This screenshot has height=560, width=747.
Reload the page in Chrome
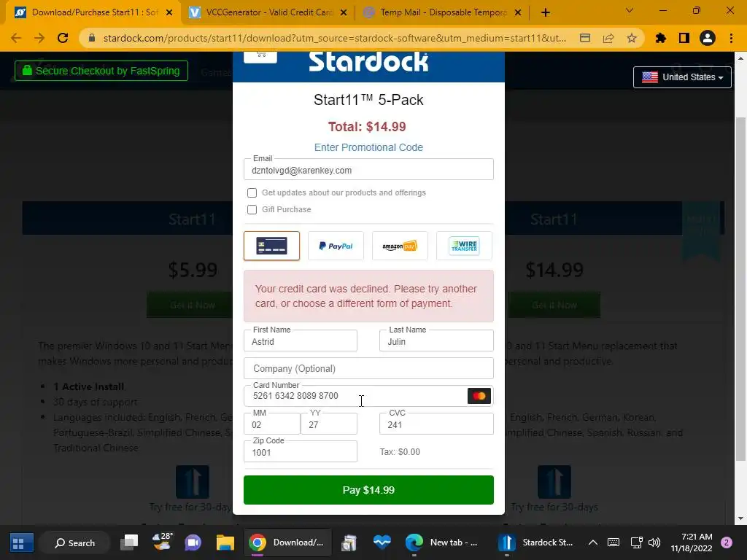tap(63, 38)
